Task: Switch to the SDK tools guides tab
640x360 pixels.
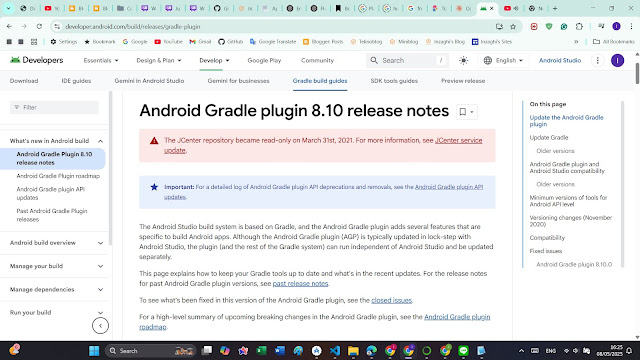Action: (x=394, y=81)
